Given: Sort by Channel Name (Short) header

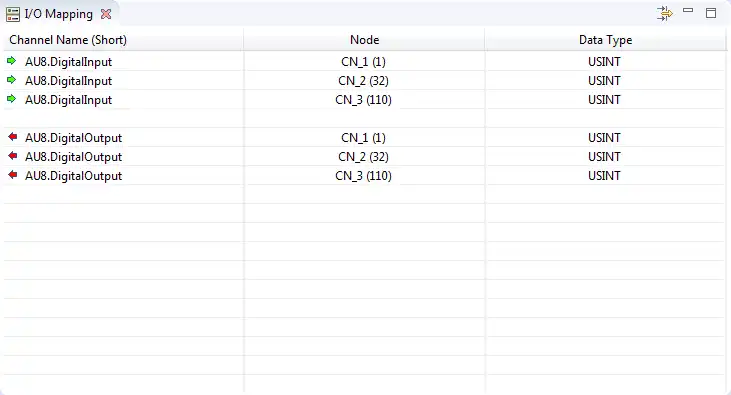Looking at the screenshot, I should pos(124,40).
